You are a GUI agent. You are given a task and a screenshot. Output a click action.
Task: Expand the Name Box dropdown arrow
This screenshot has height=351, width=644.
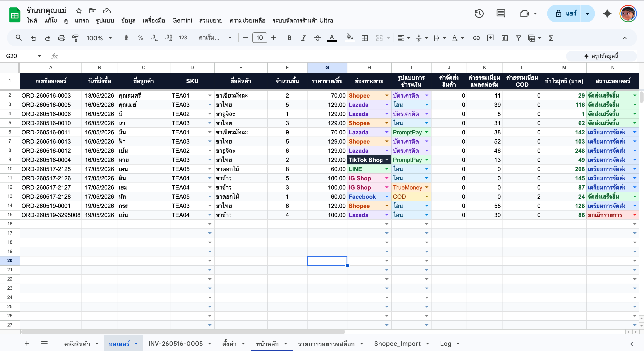39,56
